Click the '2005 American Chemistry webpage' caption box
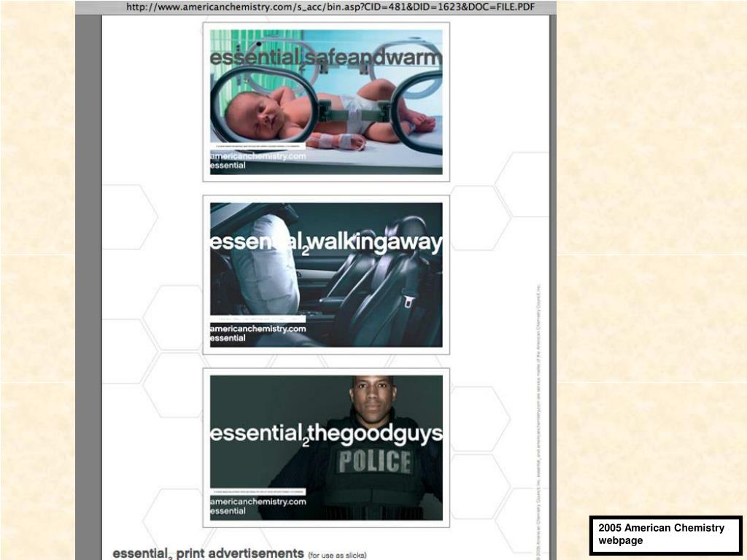 (665, 534)
